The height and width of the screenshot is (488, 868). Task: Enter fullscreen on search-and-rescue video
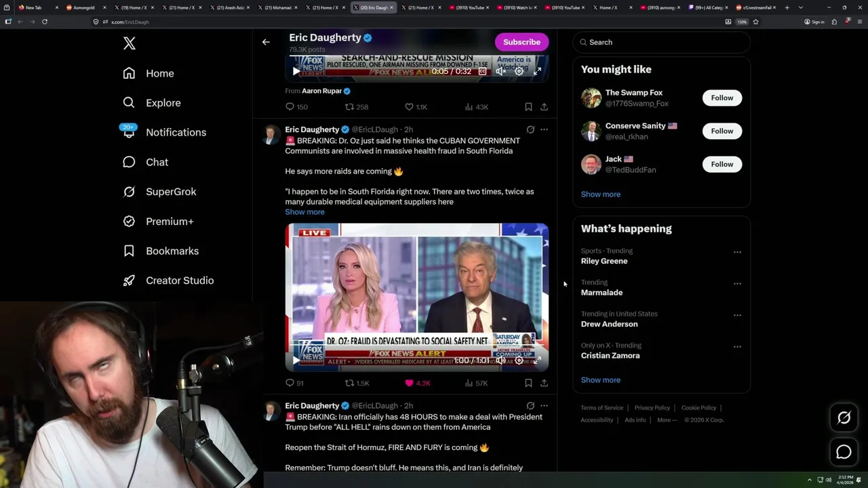pyautogui.click(x=537, y=71)
